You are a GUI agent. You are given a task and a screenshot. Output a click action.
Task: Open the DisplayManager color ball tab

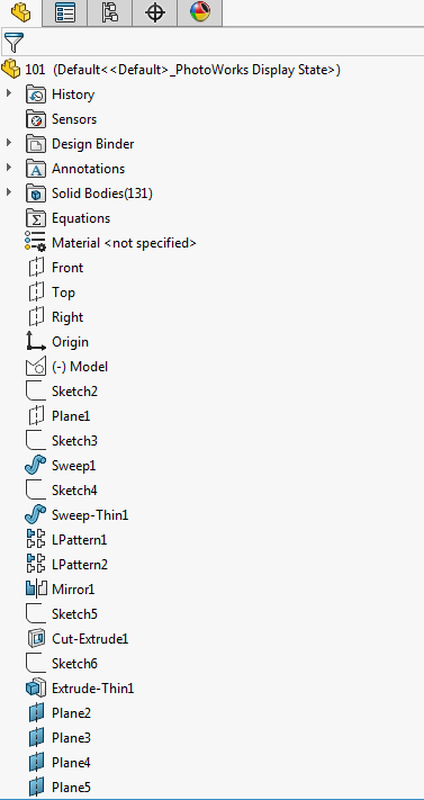199,13
